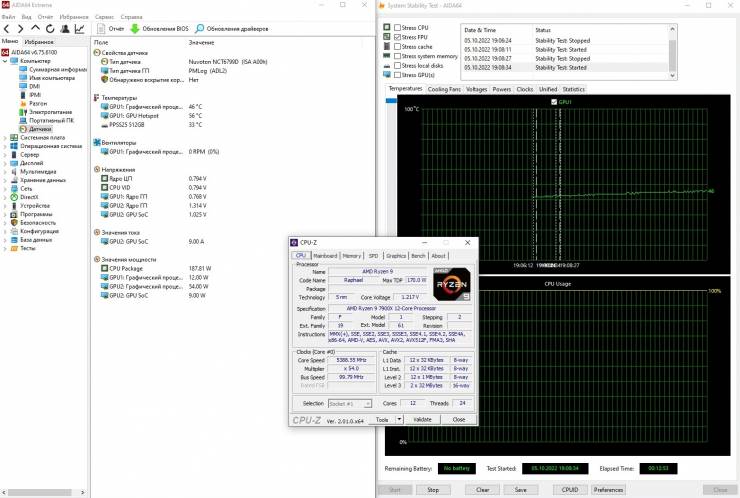Switch to Cooling Fans tab
Image resolution: width=740 pixels, height=498 pixels.
pyautogui.click(x=444, y=89)
